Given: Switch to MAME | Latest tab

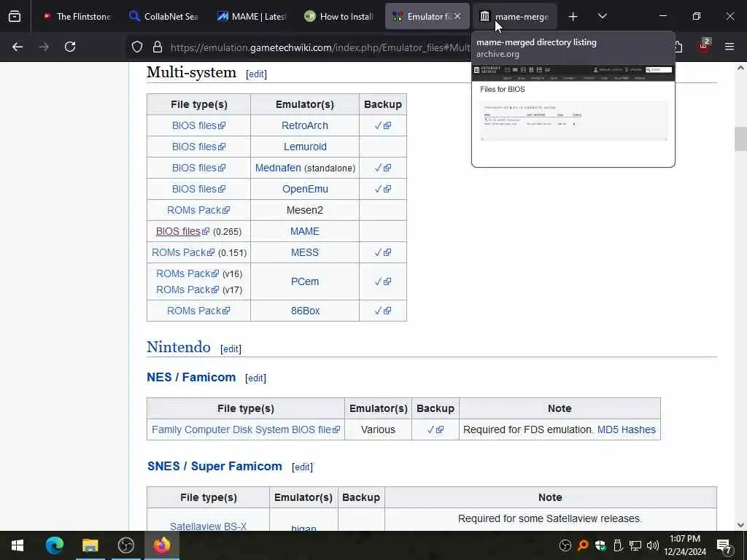Looking at the screenshot, I should (x=252, y=17).
